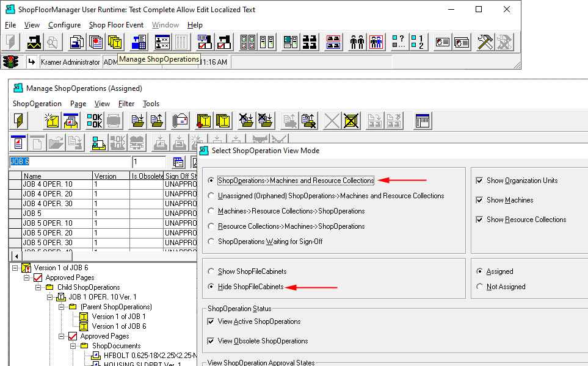This screenshot has width=588, height=366.
Task: Select Show ShopFileCabinets radio button
Action: click(211, 271)
